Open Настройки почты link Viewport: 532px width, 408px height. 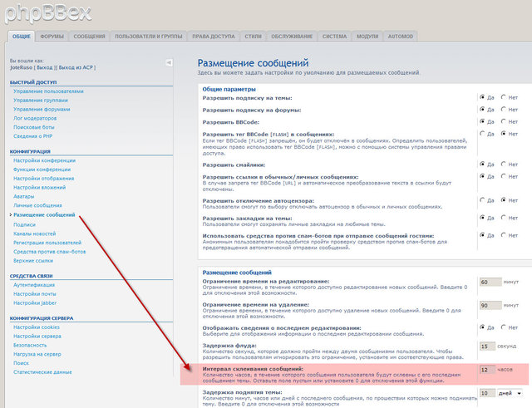pos(35,293)
